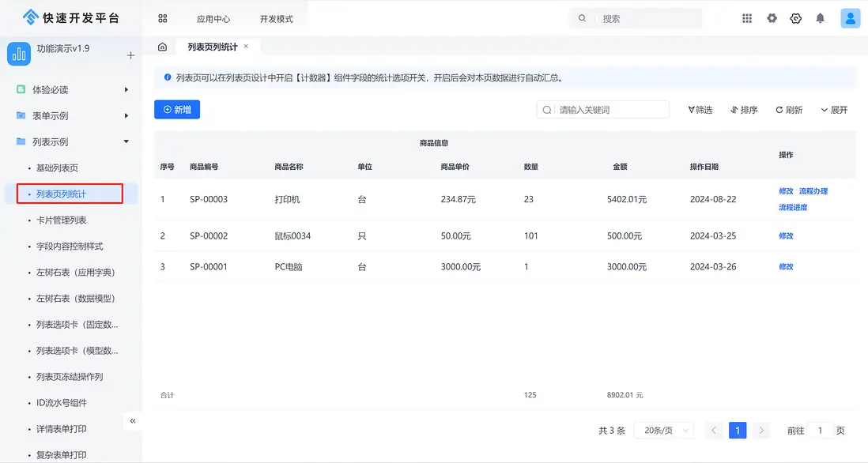The height and width of the screenshot is (463, 868).
Task: Open 应用中心 in top navigation
Action: click(x=213, y=19)
